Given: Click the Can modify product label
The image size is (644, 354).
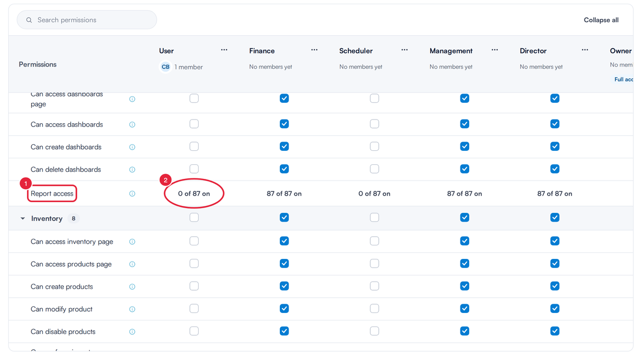Looking at the screenshot, I should tap(62, 309).
